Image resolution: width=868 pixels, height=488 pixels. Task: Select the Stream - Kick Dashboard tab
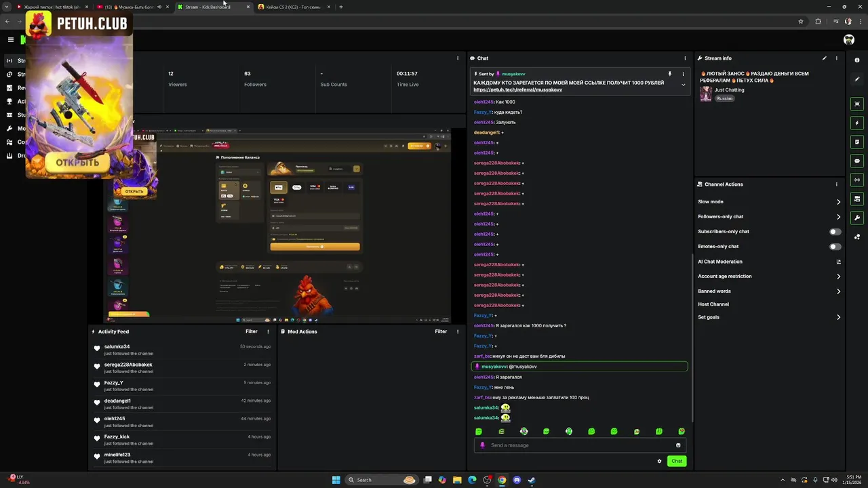pos(213,7)
